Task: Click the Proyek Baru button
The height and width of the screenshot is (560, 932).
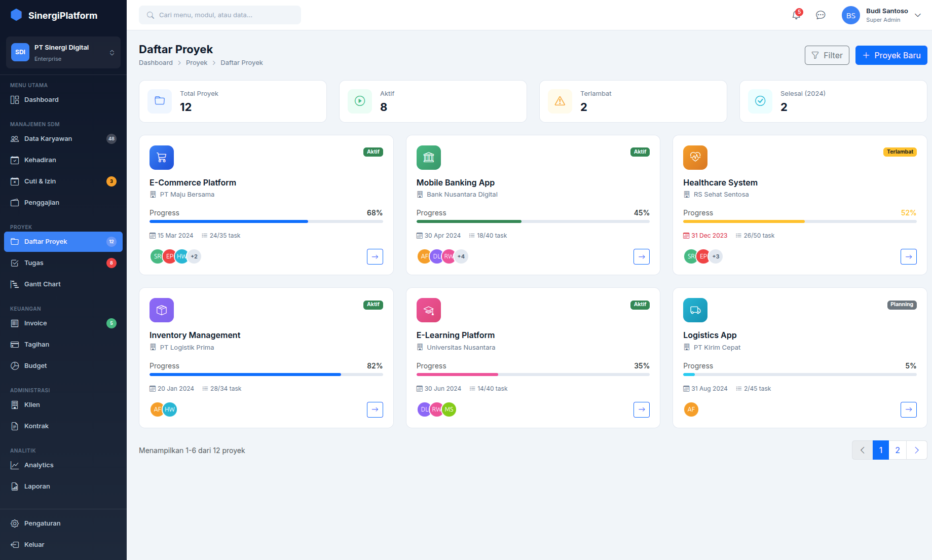Action: pyautogui.click(x=891, y=55)
